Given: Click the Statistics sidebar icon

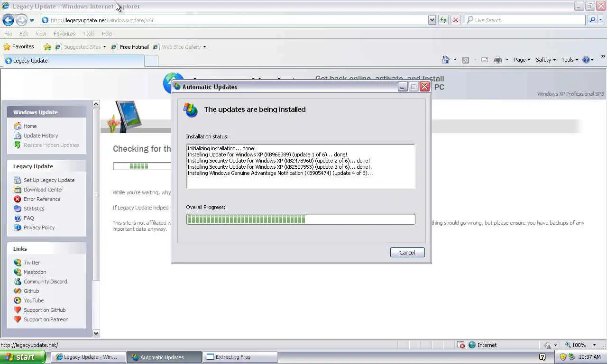Looking at the screenshot, I should [18, 209].
